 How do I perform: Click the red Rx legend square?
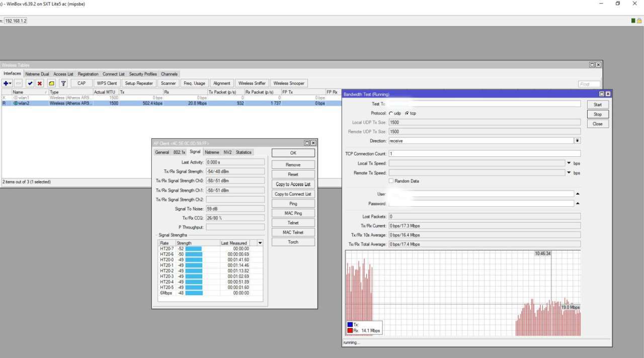(350, 331)
